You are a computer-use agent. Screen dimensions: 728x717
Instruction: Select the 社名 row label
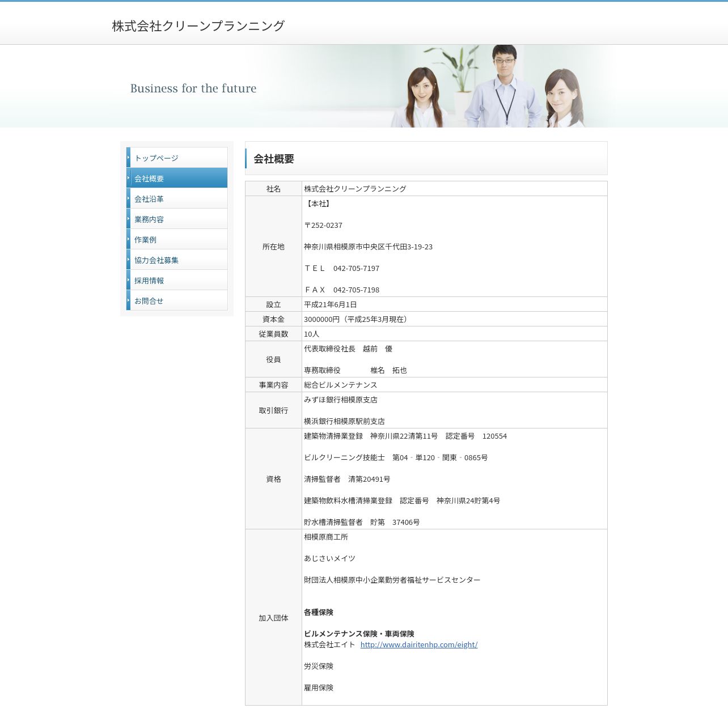tap(273, 189)
